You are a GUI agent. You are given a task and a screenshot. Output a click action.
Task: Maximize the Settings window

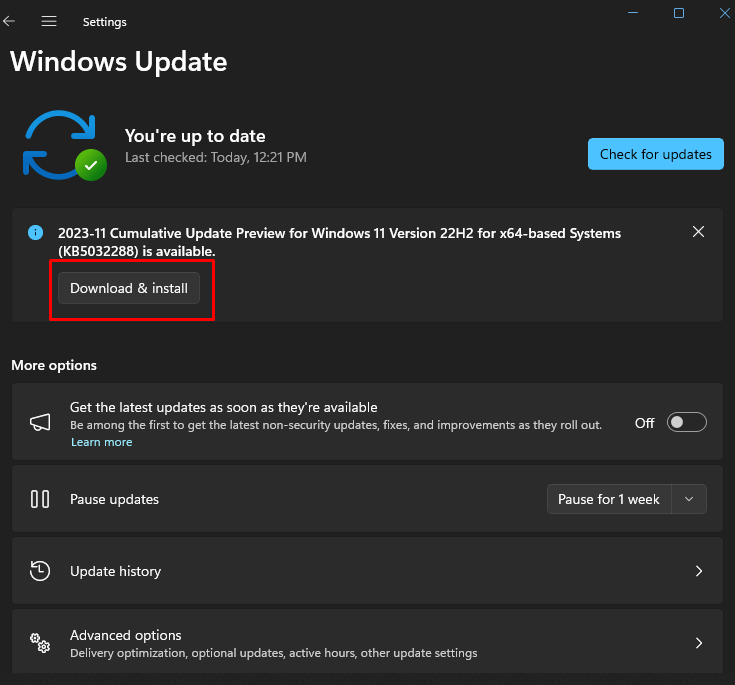679,13
